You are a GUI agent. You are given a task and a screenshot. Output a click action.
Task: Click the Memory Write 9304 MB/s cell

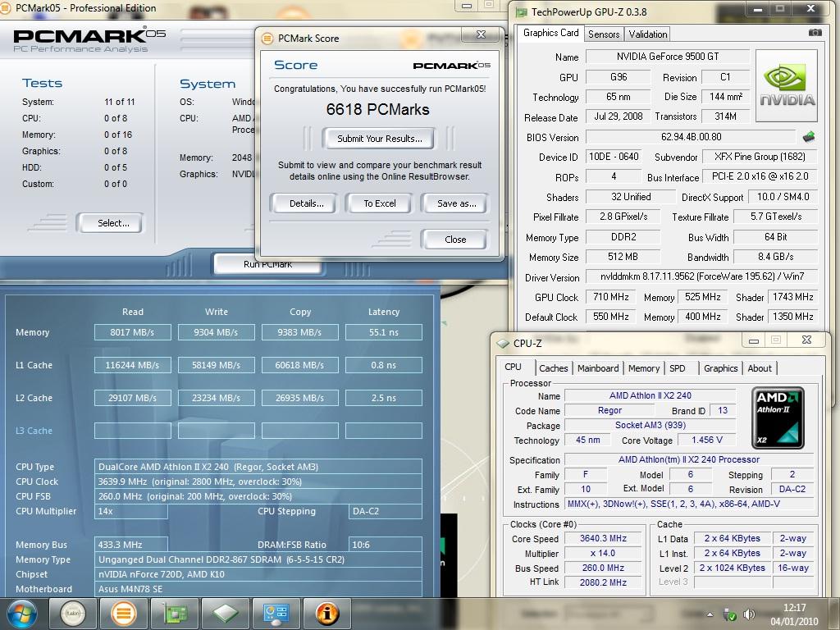coord(216,333)
